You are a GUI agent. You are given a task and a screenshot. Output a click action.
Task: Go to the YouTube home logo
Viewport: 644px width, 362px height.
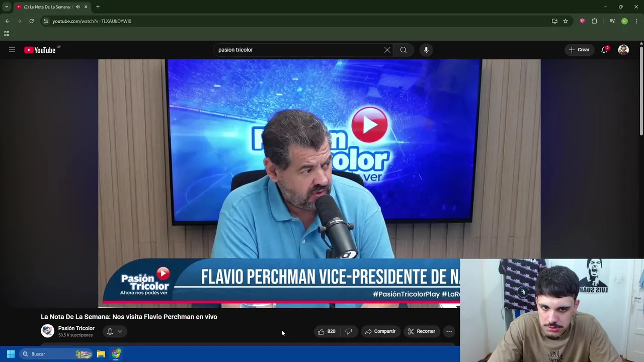[x=40, y=50]
